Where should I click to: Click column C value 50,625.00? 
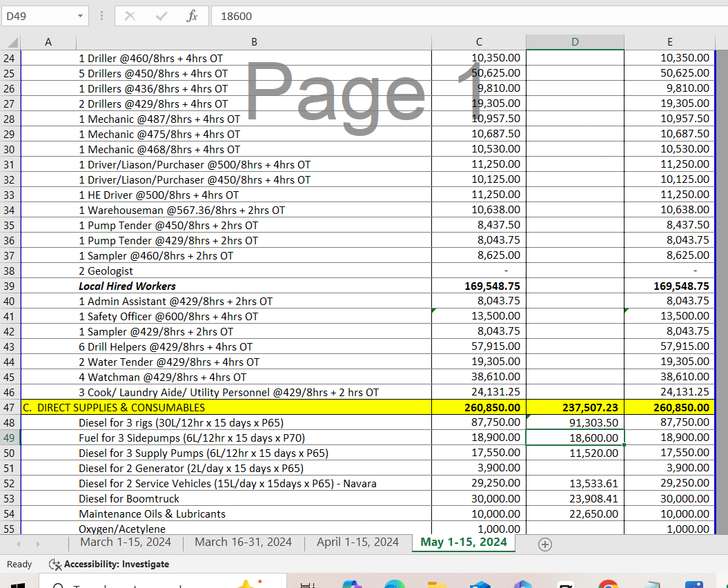479,73
